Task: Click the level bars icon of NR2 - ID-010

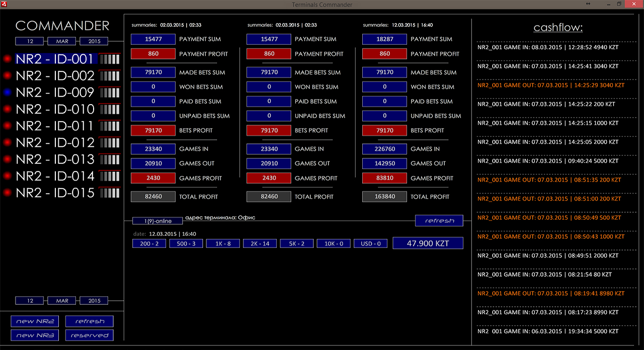Action: [x=110, y=109]
